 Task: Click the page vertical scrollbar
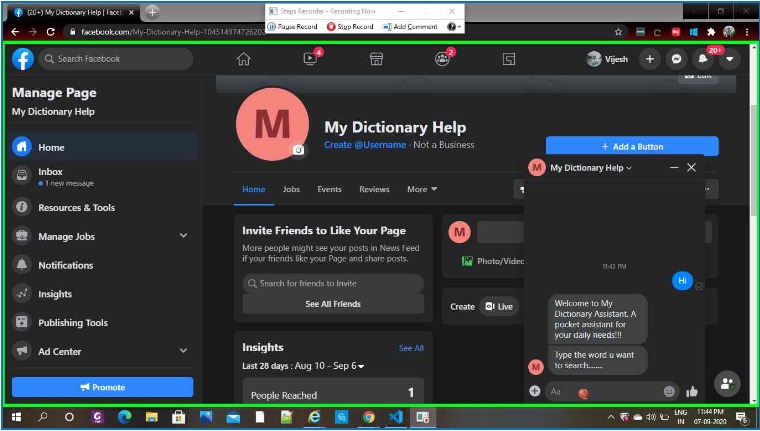pos(753,158)
